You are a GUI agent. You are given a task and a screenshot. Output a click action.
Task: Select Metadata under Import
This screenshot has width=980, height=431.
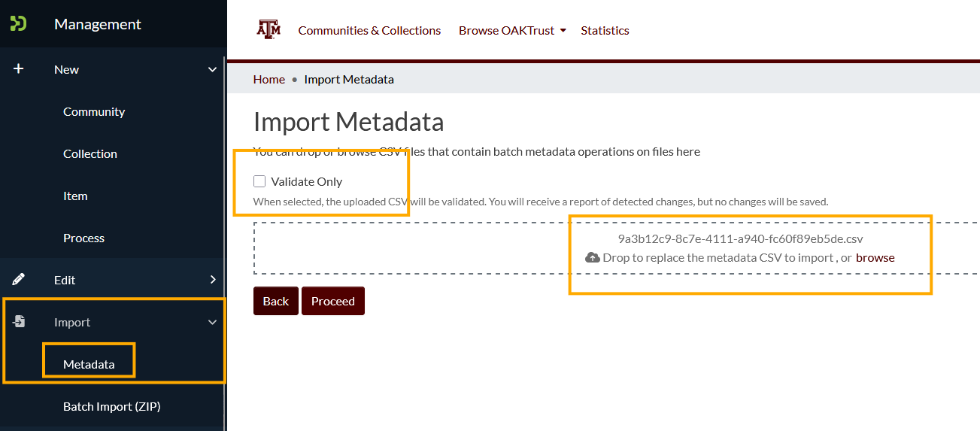89,364
